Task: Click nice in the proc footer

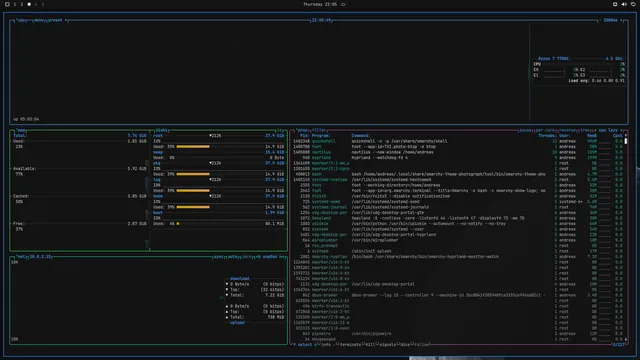Action: (405, 344)
